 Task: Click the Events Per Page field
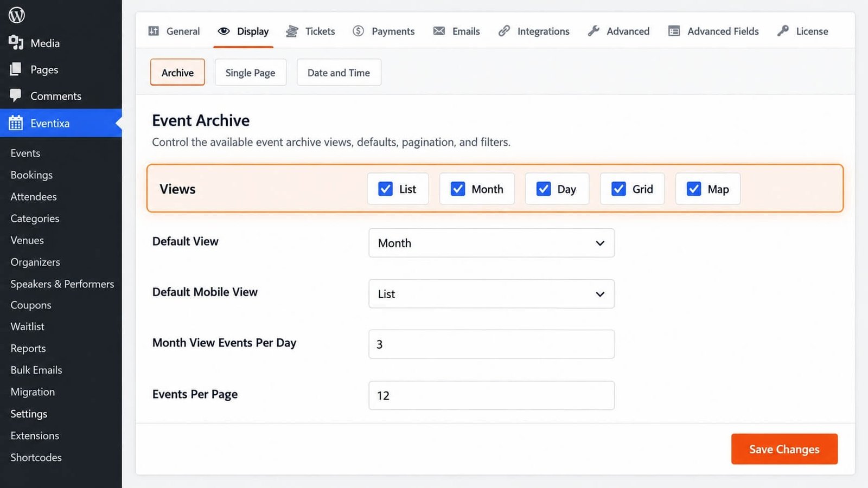pyautogui.click(x=492, y=395)
